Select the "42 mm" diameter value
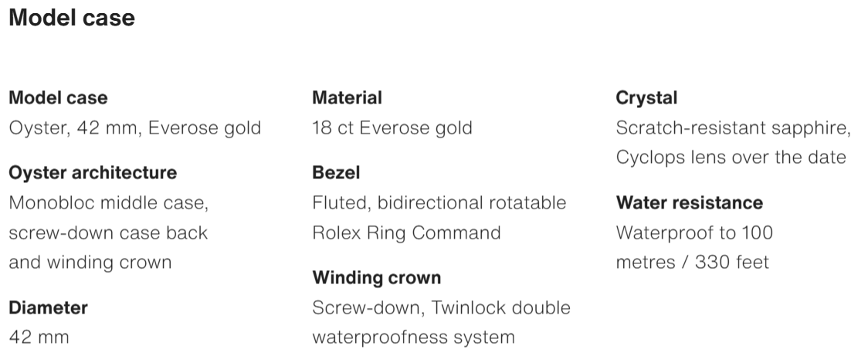 [x=39, y=337]
